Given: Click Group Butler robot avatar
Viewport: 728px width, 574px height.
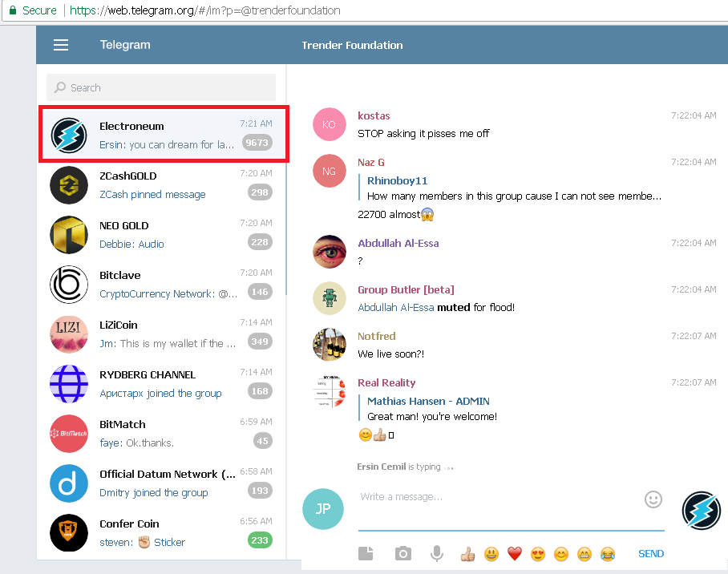Looking at the screenshot, I should click(x=330, y=298).
